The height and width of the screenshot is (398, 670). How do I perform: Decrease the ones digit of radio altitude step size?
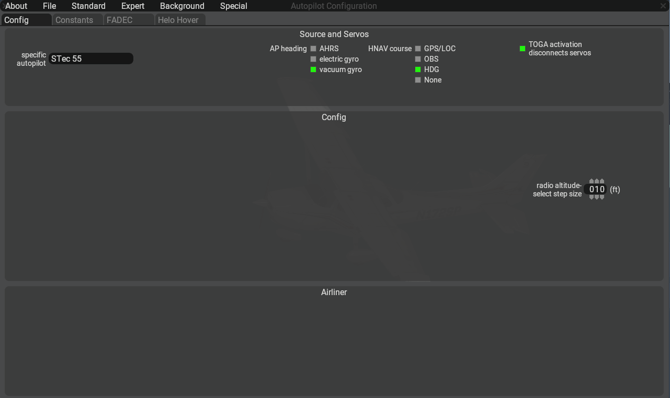(x=602, y=197)
